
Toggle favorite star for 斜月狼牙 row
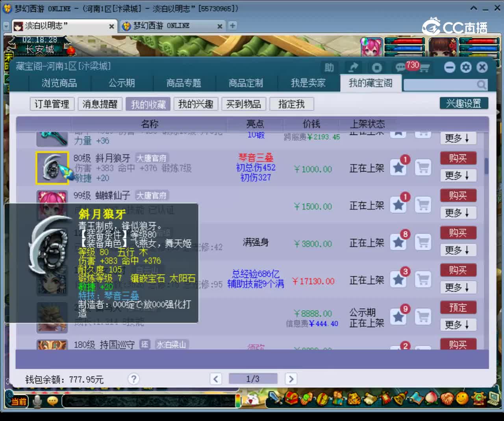398,168
